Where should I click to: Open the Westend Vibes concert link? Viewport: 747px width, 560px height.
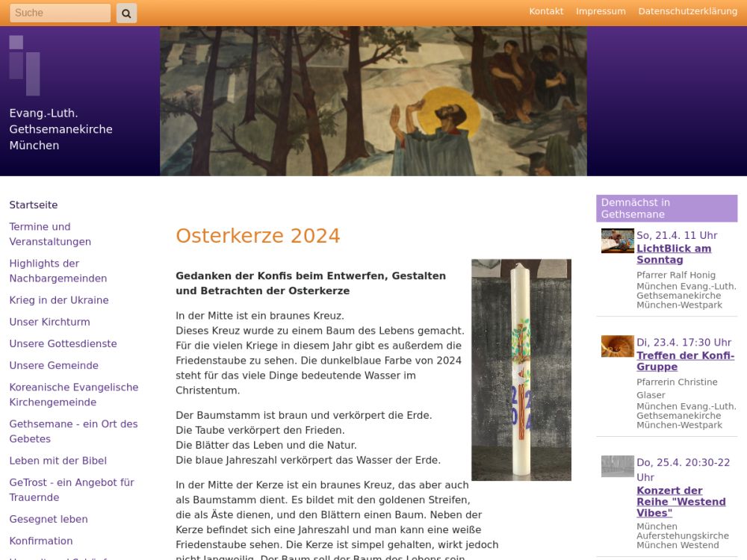[681, 502]
